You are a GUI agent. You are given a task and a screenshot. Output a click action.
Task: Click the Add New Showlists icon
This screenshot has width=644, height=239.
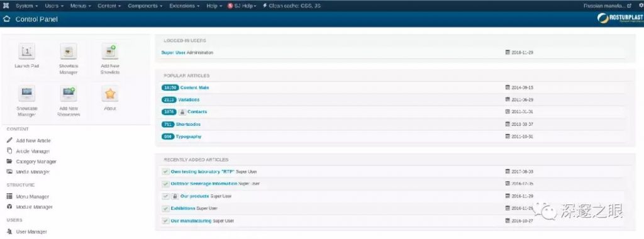tap(109, 52)
